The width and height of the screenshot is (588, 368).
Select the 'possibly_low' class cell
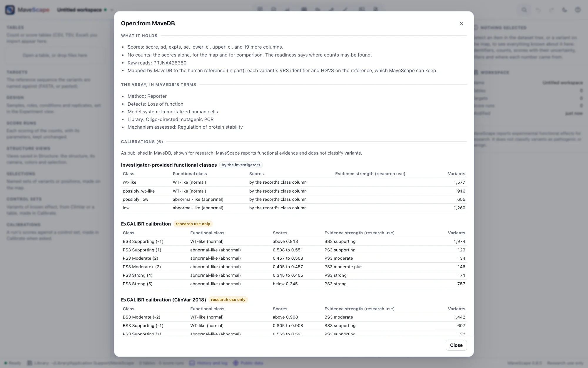click(136, 199)
